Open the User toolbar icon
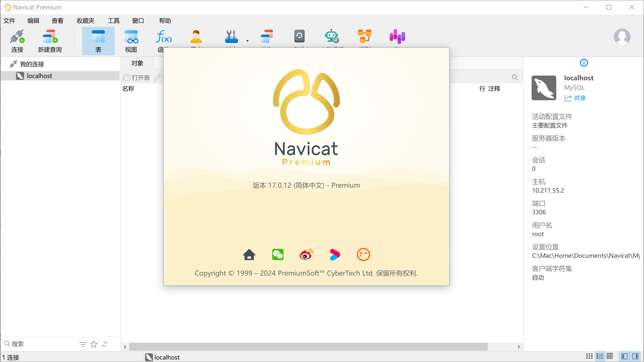Image resolution: width=644 pixels, height=362 pixels. (196, 37)
